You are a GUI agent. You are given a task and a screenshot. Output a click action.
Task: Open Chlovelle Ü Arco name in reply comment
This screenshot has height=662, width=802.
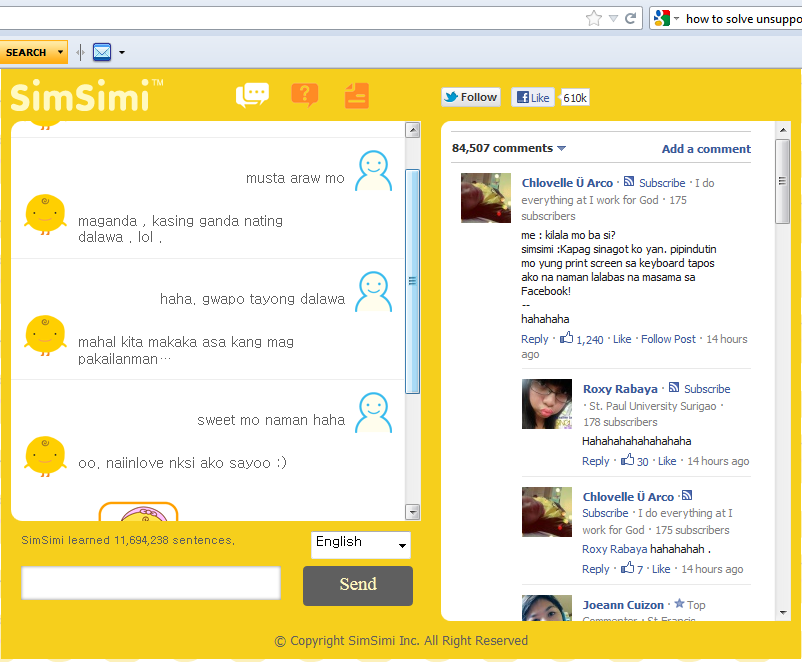(628, 497)
